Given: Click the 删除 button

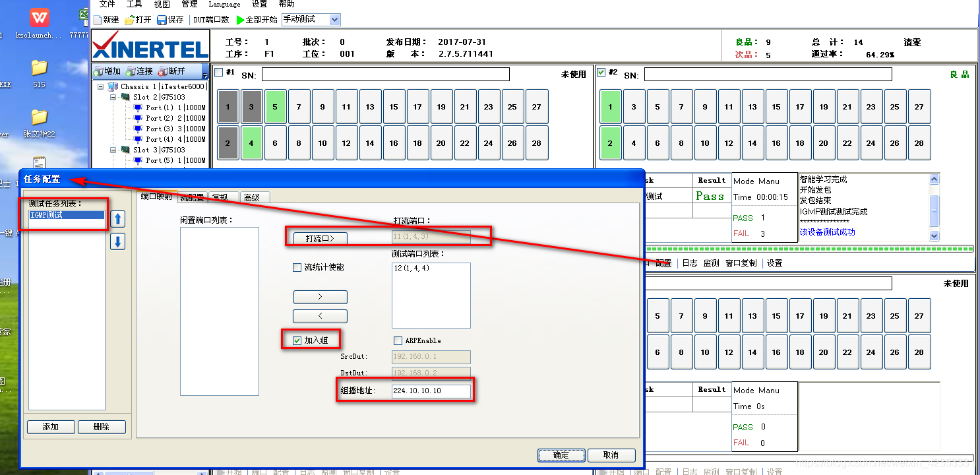Looking at the screenshot, I should pos(102,427).
